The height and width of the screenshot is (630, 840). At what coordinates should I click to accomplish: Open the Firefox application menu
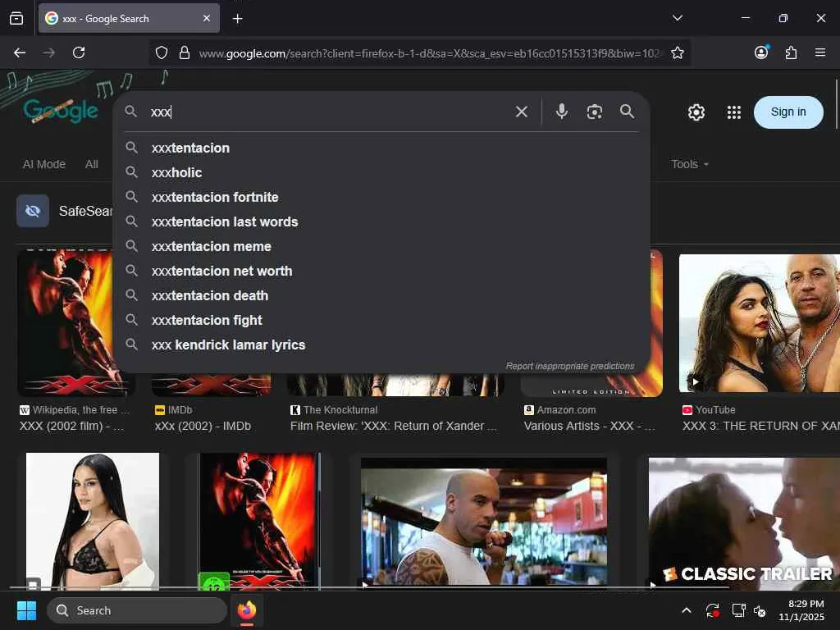tap(820, 52)
